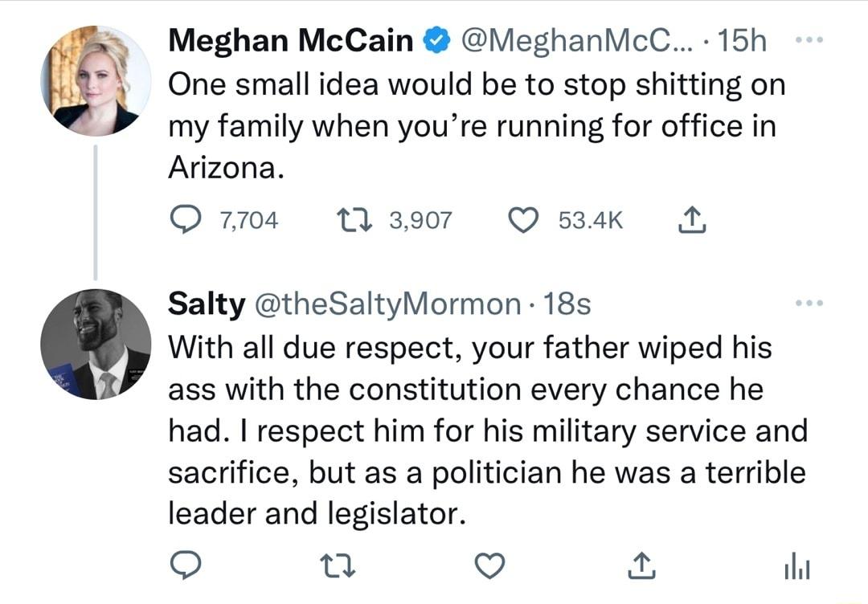Toggle the like on Salty's reply
The height and width of the screenshot is (604, 868).
(489, 565)
